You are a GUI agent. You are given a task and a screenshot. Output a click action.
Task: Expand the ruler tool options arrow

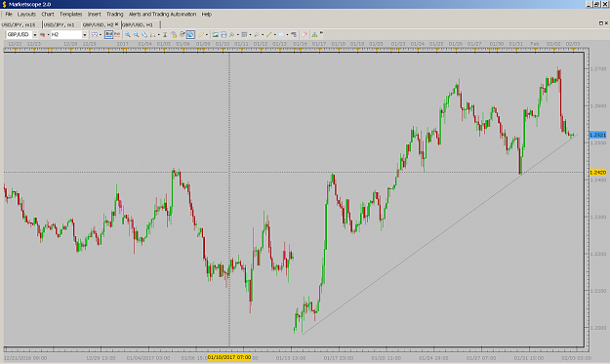tap(207, 34)
